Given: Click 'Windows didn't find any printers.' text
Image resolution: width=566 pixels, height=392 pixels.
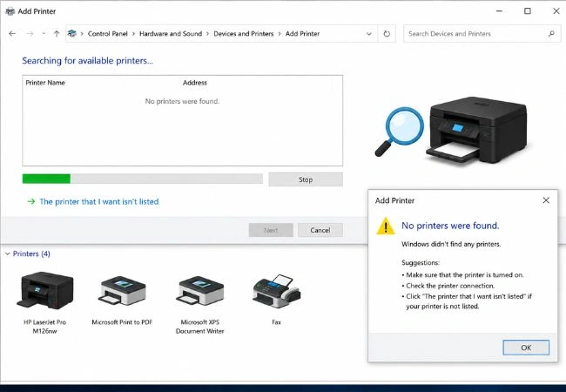Looking at the screenshot, I should [451, 244].
